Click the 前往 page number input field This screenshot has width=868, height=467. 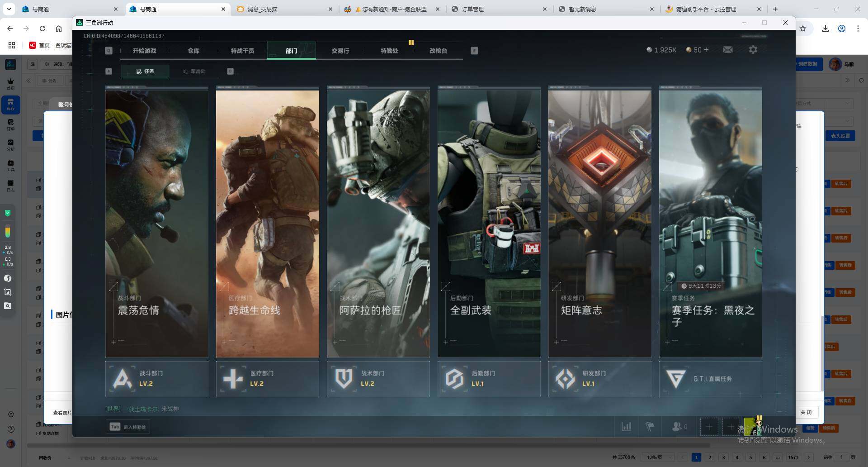coord(841,457)
